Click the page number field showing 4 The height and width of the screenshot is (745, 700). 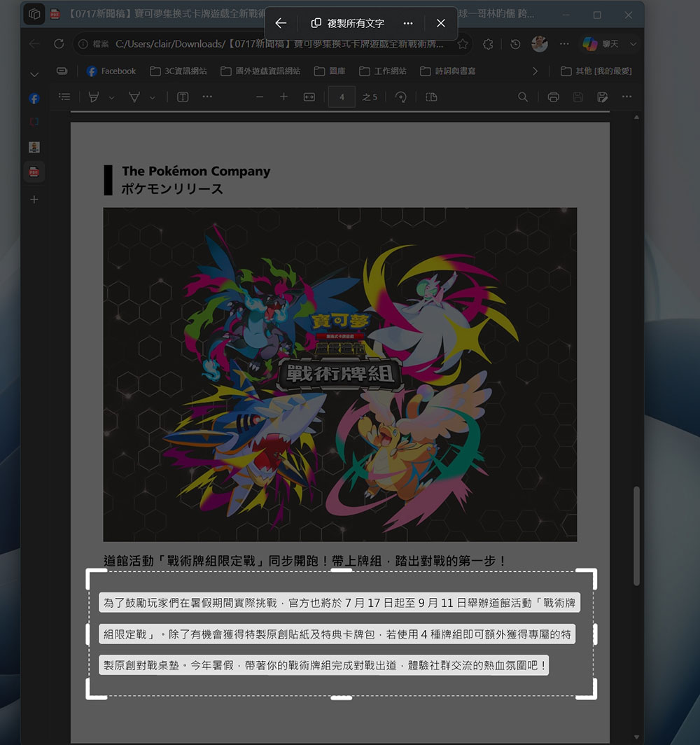point(342,97)
